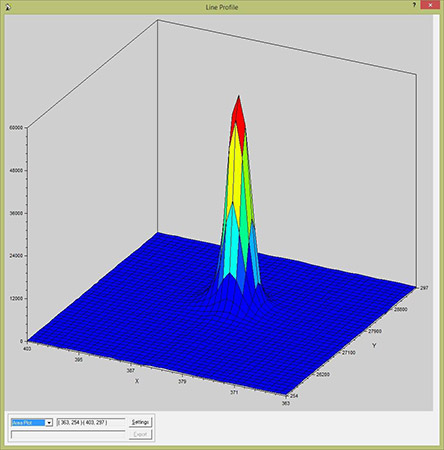Click the greyed-out Export button
This screenshot has height=450, width=444.
140,434
